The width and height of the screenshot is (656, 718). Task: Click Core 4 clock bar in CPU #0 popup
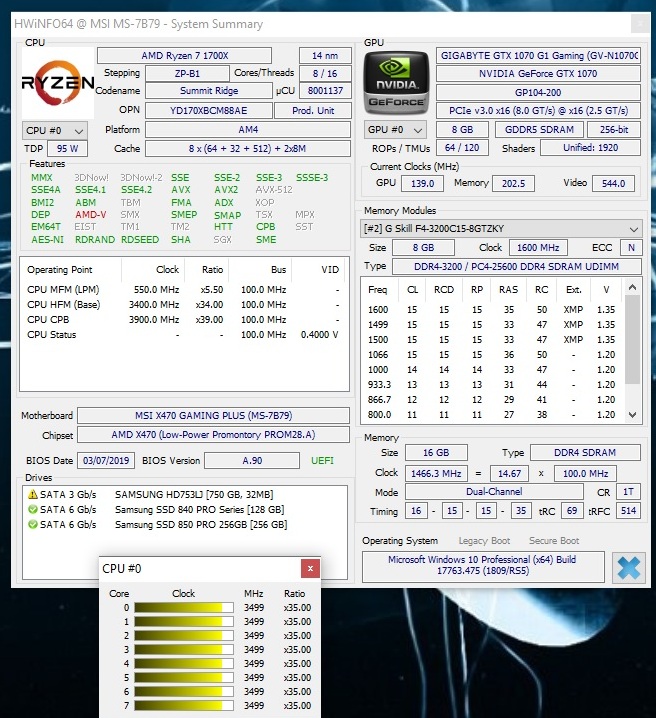tap(184, 664)
